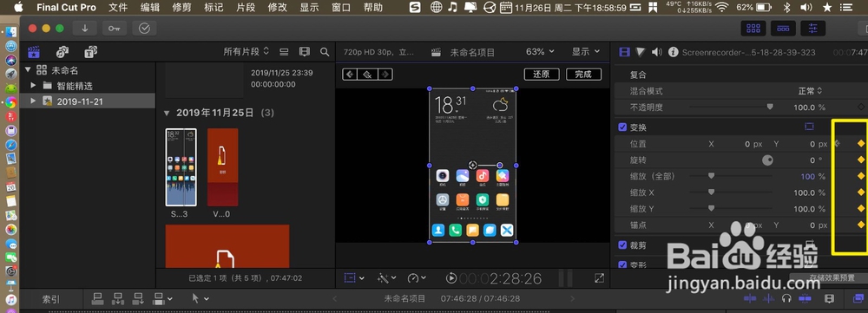
Task: Uncheck the 变形 distort checkbox
Action: click(x=622, y=264)
